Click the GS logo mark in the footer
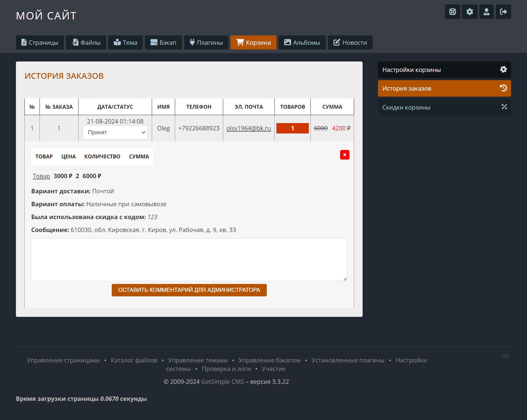 [505, 356]
